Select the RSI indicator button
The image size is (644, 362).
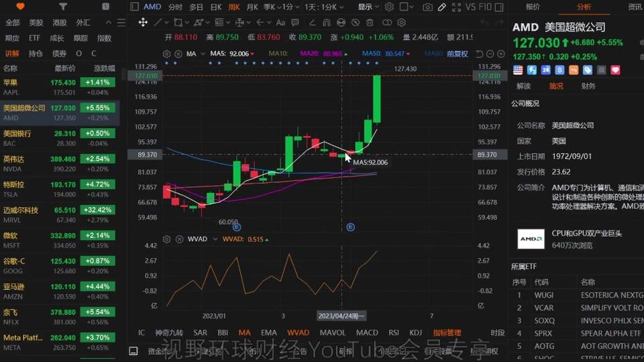coord(394,333)
